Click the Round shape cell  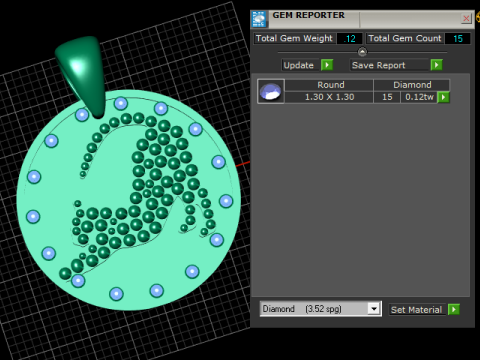tap(330, 85)
